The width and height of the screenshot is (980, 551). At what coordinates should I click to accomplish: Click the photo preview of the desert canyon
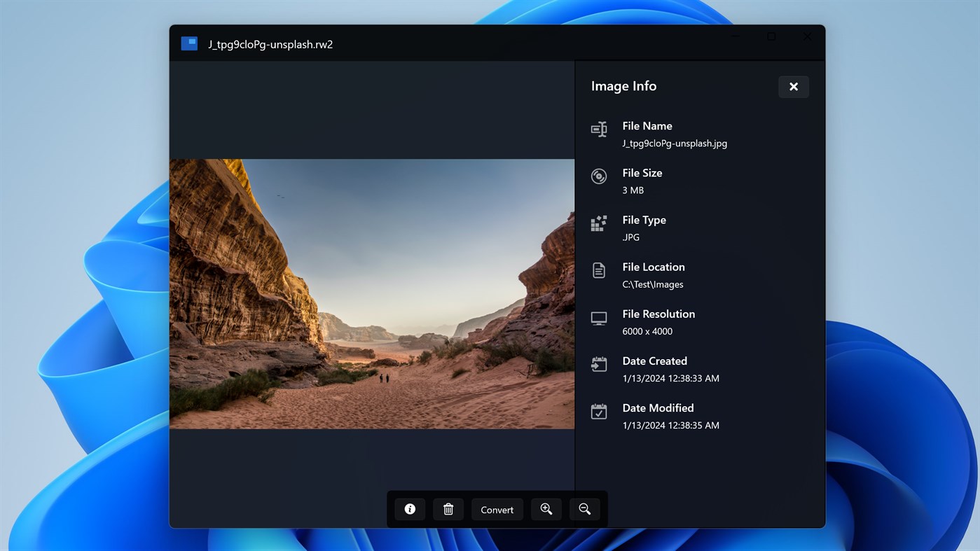[371, 293]
